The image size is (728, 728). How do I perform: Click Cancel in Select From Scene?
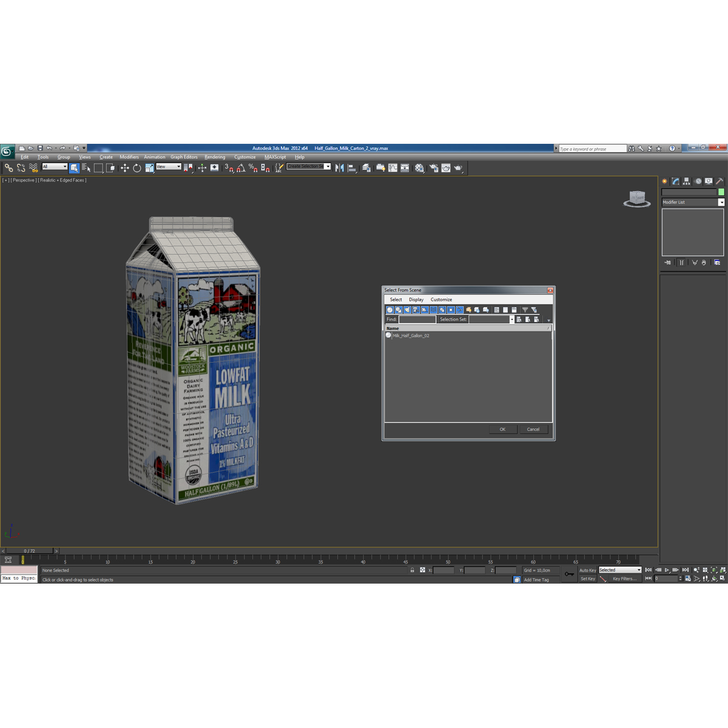[533, 430]
